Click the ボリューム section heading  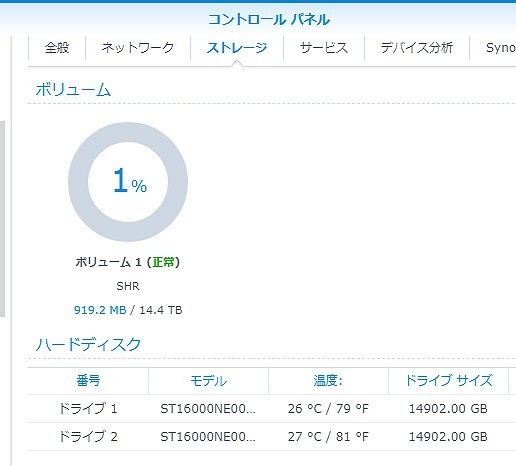73,90
